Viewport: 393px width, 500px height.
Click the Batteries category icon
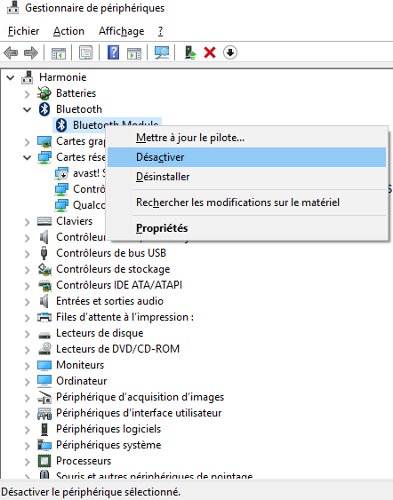click(x=44, y=93)
